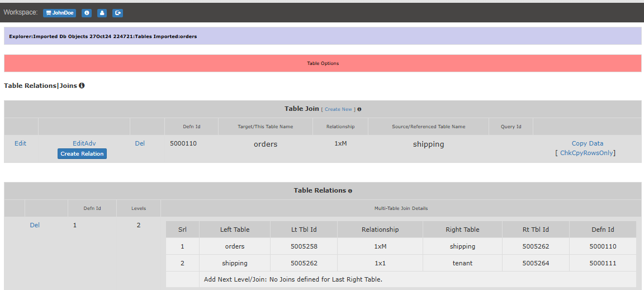Open the JohnDoe workspace button
The image size is (644, 290).
coord(60,13)
